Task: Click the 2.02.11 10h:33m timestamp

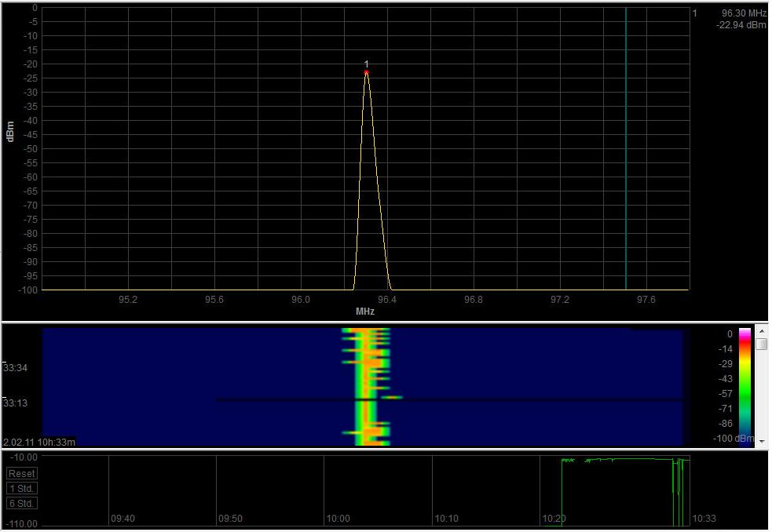Action: point(39,442)
